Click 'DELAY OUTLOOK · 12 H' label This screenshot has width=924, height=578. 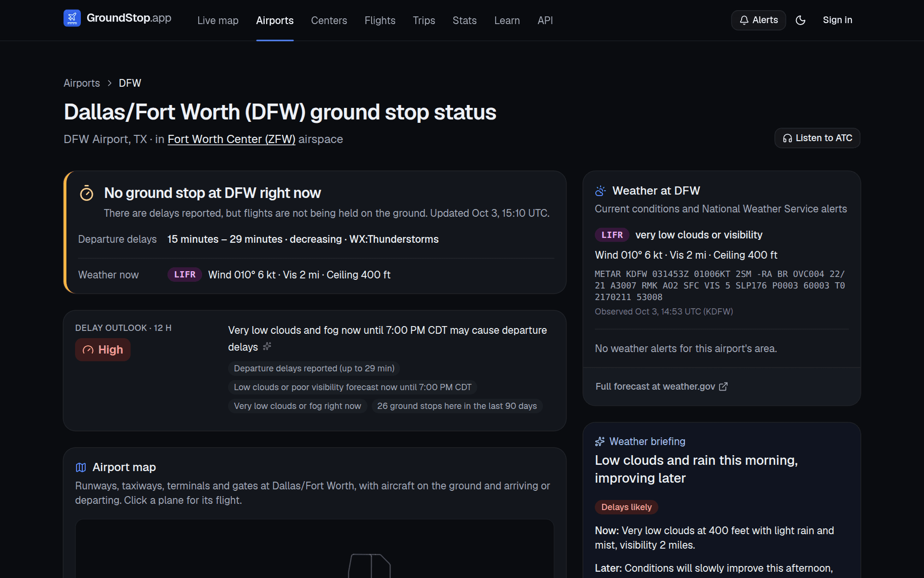(x=123, y=328)
